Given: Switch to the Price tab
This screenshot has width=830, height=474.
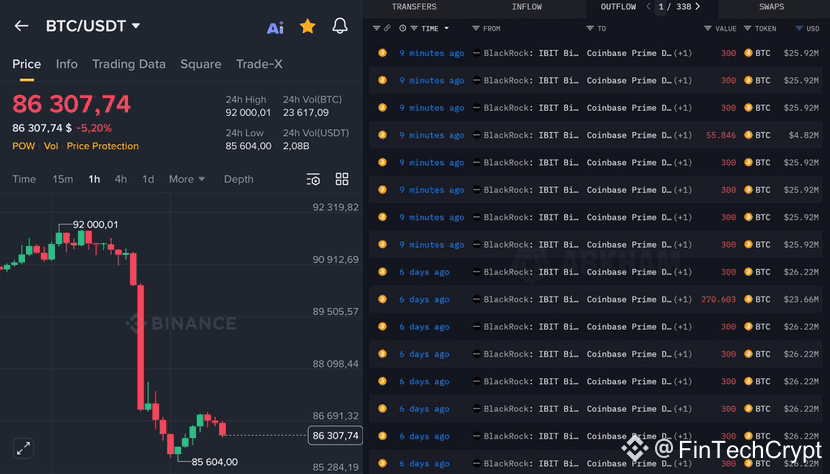Looking at the screenshot, I should 26,64.
